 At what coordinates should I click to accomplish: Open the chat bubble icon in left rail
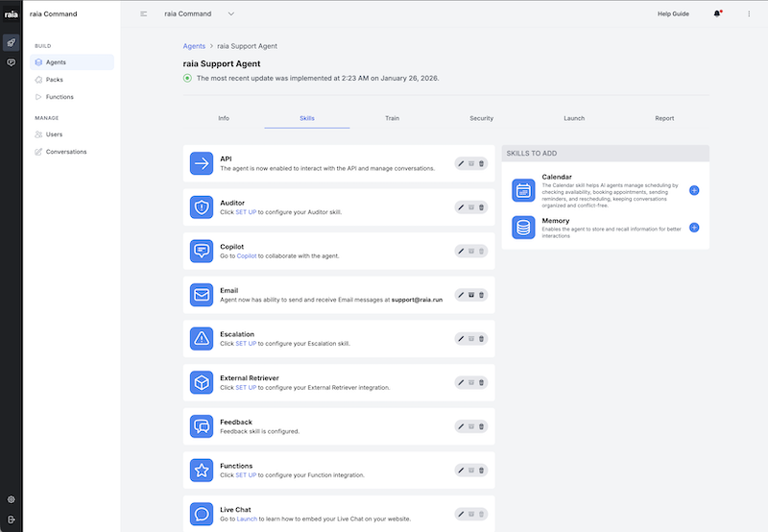coord(11,62)
